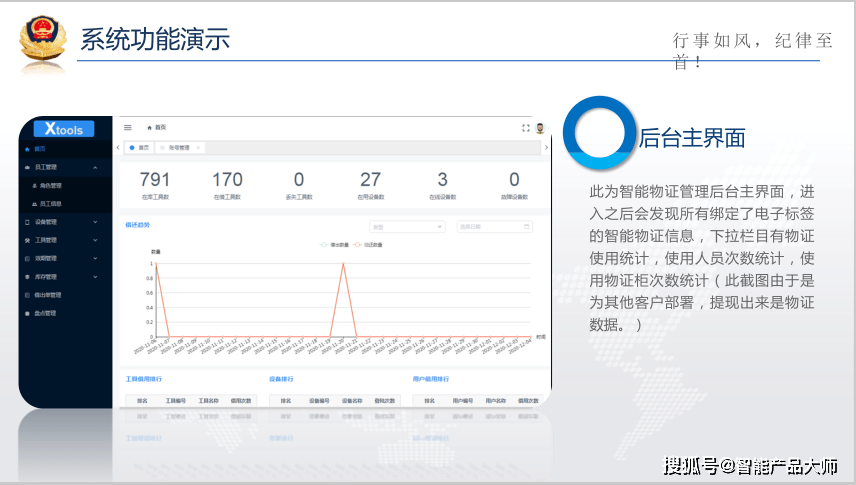The image size is (856, 485).
Task: Click the 效期管理 icon in the sidebar
Action: point(27,259)
